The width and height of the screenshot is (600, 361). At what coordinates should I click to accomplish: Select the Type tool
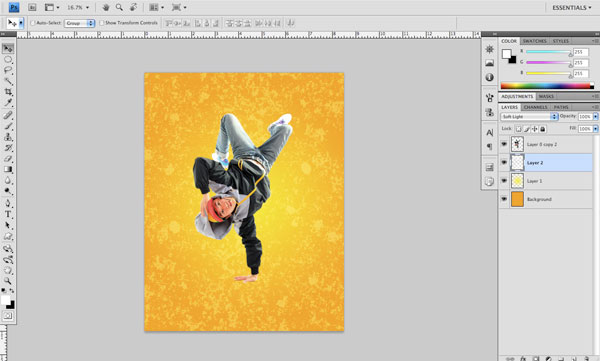click(8, 214)
